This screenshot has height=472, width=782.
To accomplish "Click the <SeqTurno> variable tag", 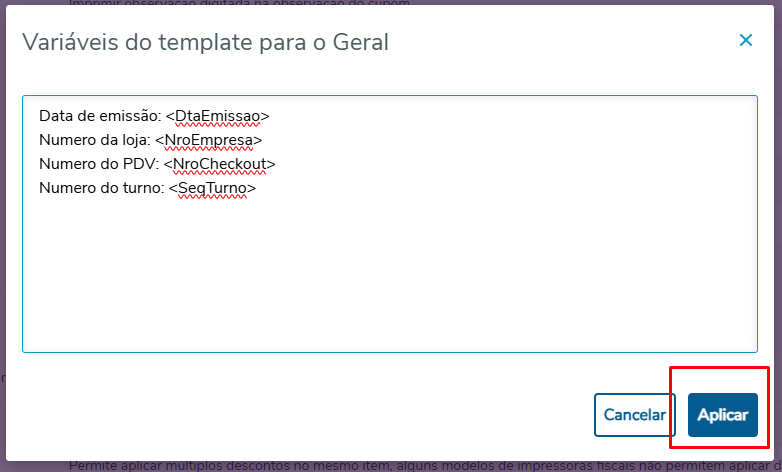I will (x=212, y=188).
